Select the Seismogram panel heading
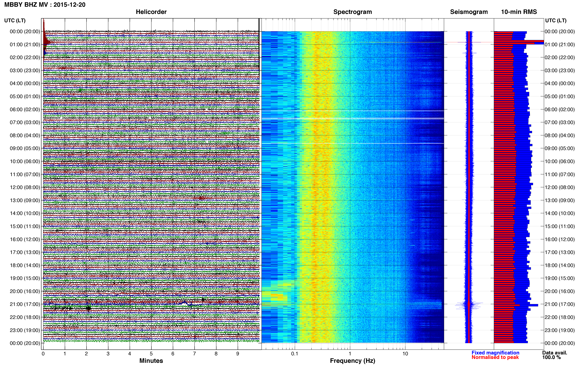 pyautogui.click(x=469, y=12)
